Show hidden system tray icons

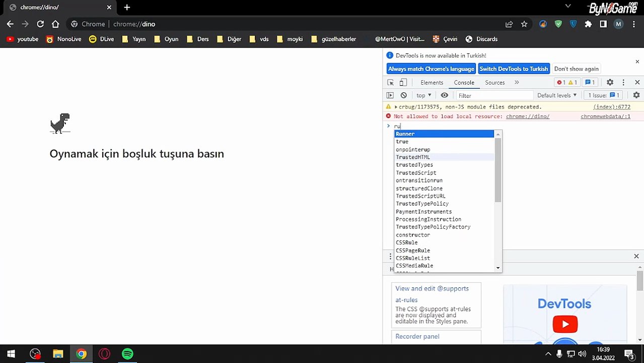(x=548, y=354)
